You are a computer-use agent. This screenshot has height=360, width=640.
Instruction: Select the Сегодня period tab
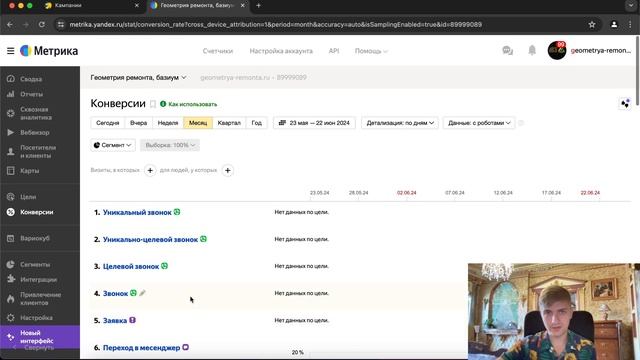(108, 123)
